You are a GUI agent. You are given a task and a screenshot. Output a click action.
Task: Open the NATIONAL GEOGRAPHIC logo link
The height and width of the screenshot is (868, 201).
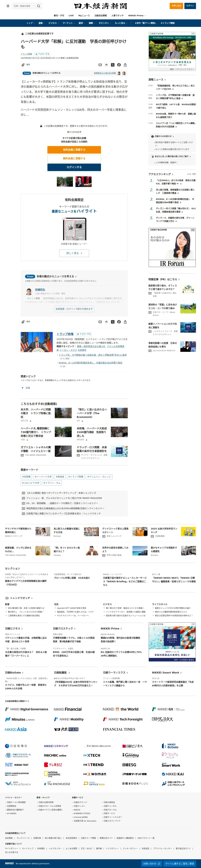pyautogui.click(x=52, y=774)
